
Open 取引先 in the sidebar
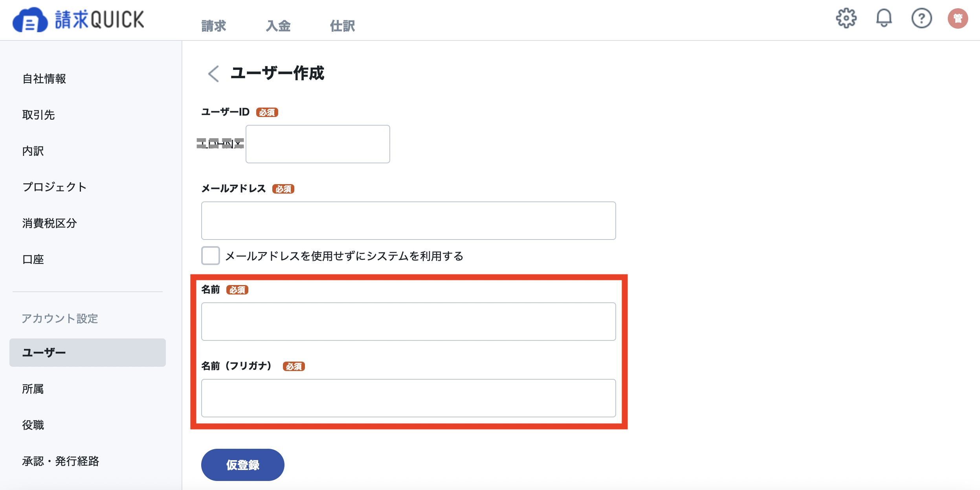(x=39, y=115)
